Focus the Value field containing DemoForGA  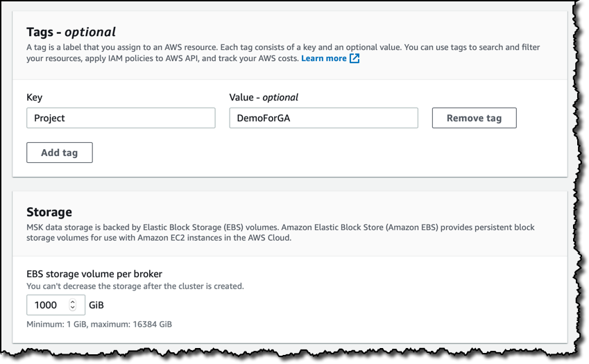pyautogui.click(x=323, y=118)
